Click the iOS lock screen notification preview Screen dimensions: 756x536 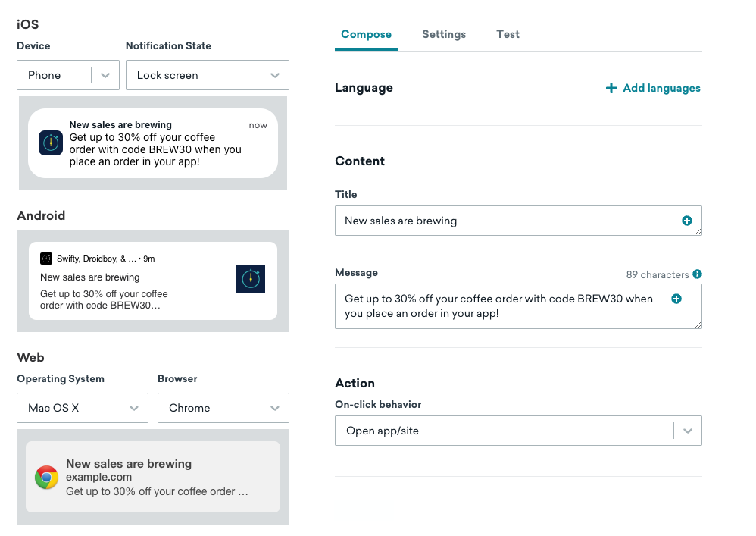click(152, 143)
